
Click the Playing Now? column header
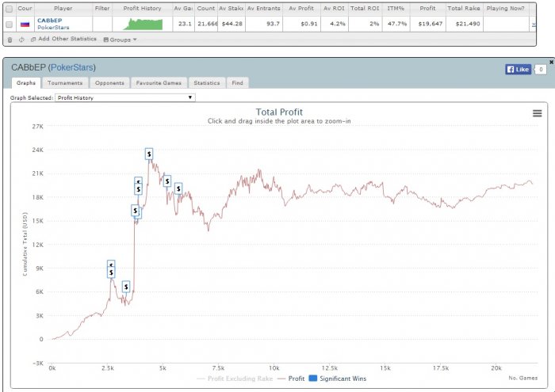tap(506, 8)
